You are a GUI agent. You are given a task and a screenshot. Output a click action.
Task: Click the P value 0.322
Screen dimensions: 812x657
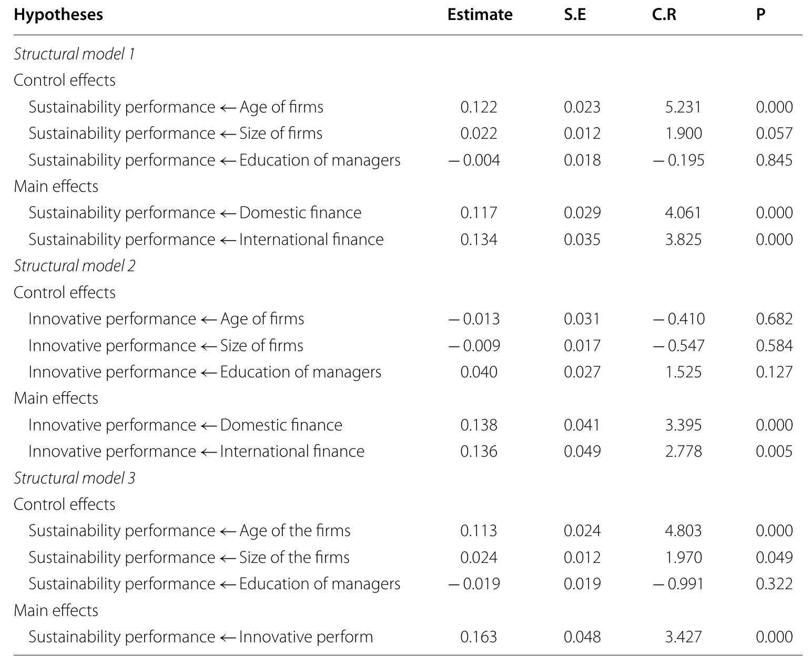click(x=774, y=584)
